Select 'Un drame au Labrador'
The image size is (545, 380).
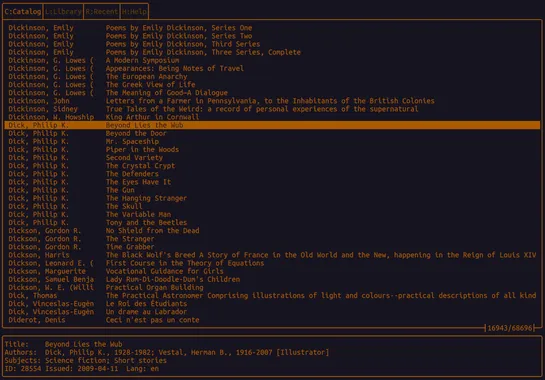[272, 312]
